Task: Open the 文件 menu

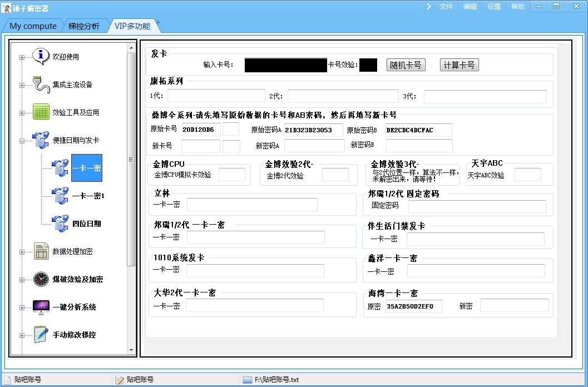Action: click(446, 6)
